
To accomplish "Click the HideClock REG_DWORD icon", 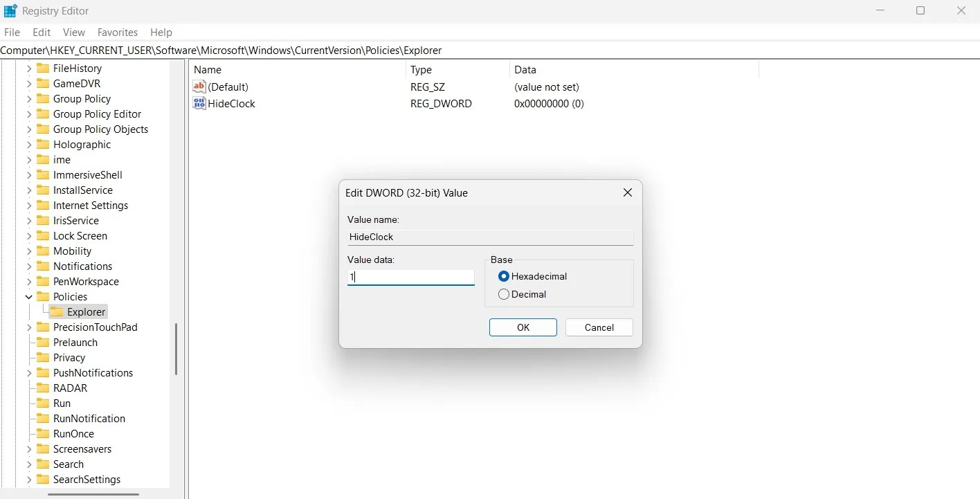I will (x=199, y=103).
